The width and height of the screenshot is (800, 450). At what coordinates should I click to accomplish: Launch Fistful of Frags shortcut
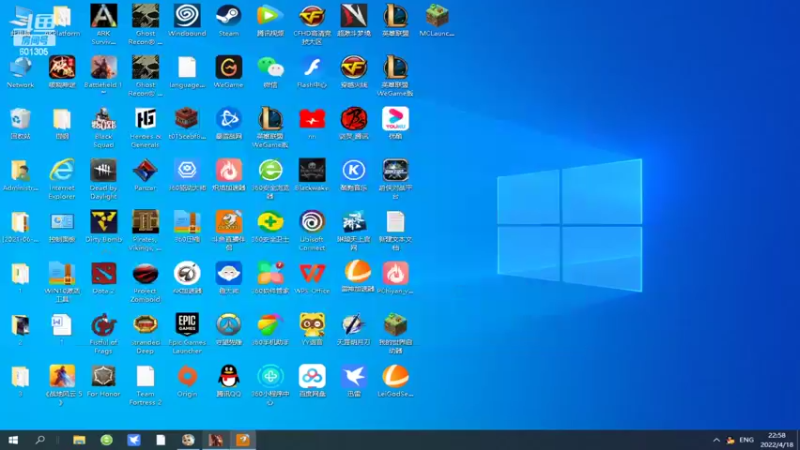coord(104,334)
